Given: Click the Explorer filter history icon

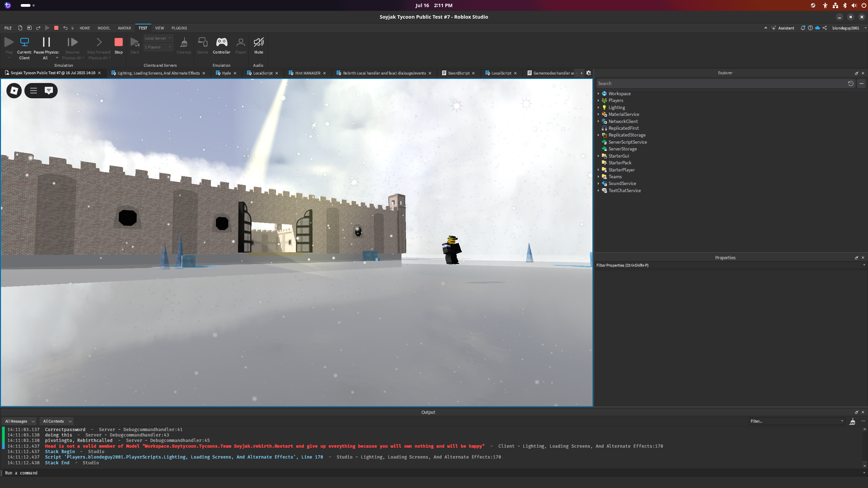Looking at the screenshot, I should pos(851,83).
